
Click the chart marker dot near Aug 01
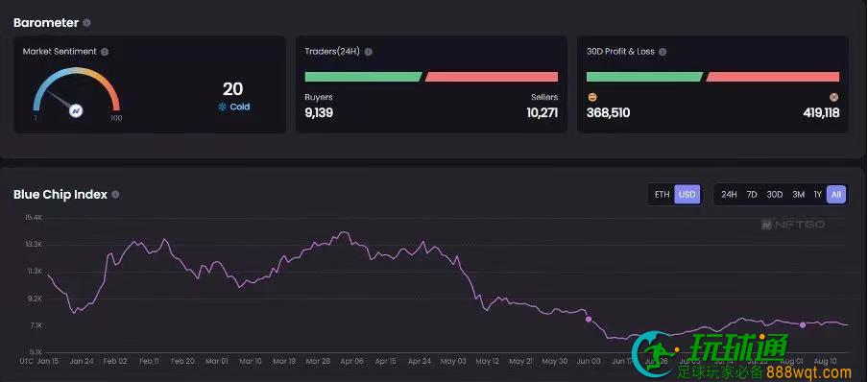coord(803,325)
